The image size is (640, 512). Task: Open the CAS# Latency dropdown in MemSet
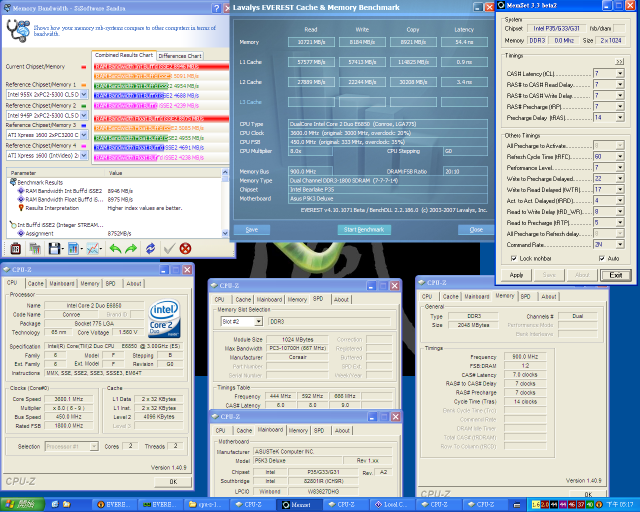[620, 73]
